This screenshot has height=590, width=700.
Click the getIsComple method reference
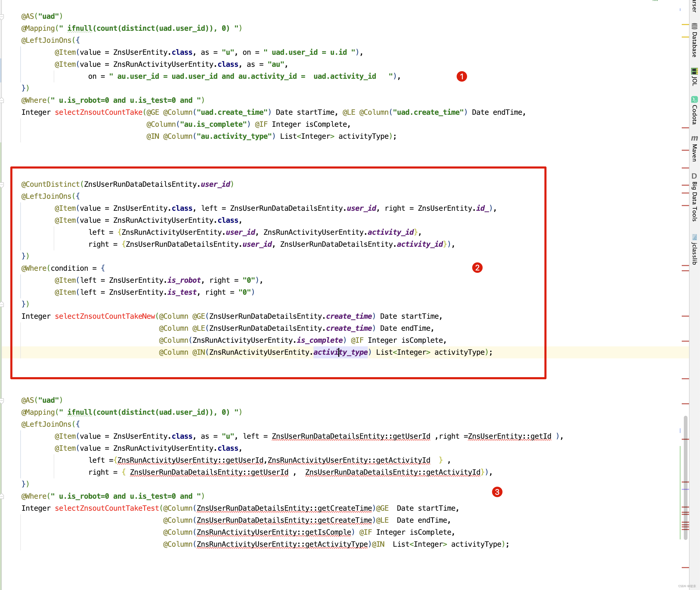coord(274,532)
